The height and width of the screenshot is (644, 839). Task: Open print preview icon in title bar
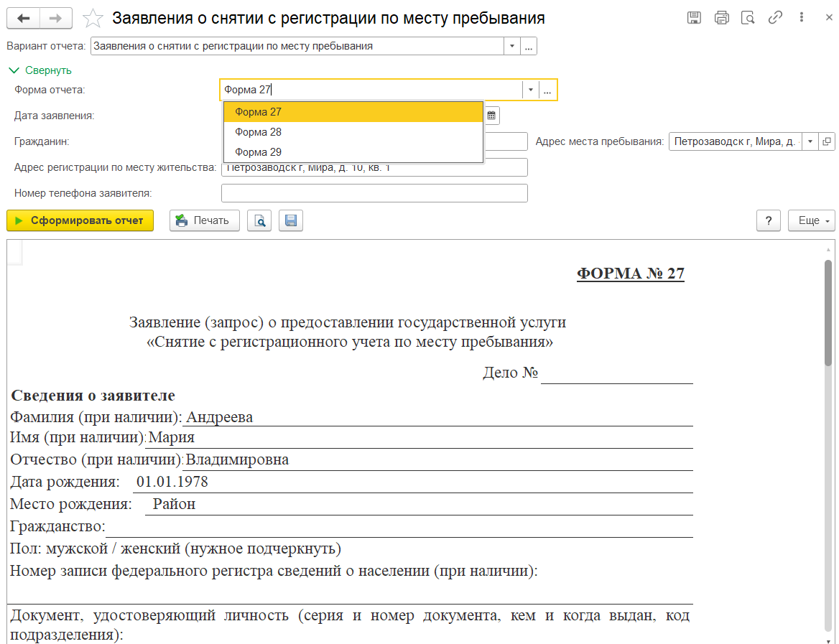[x=748, y=18]
